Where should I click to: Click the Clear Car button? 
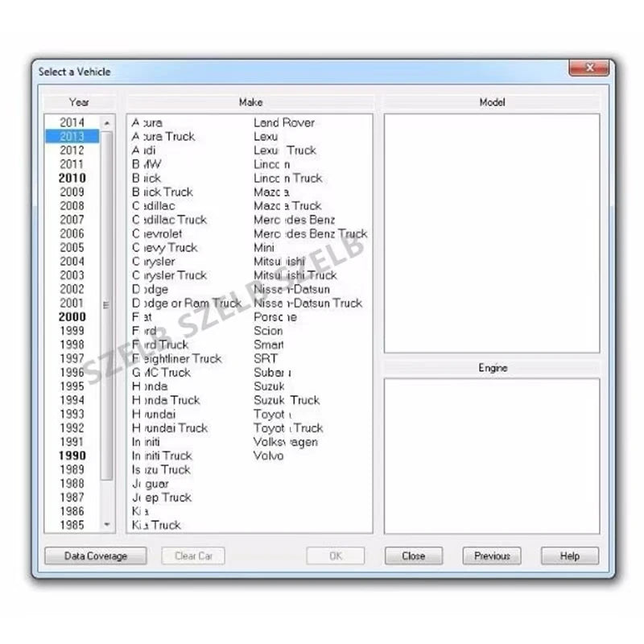pos(193,555)
